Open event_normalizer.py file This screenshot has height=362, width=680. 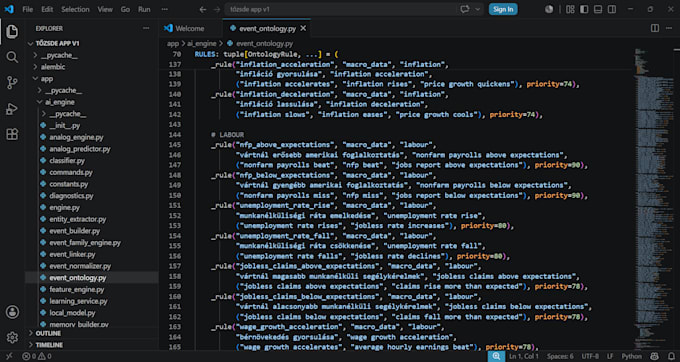pyautogui.click(x=80, y=266)
